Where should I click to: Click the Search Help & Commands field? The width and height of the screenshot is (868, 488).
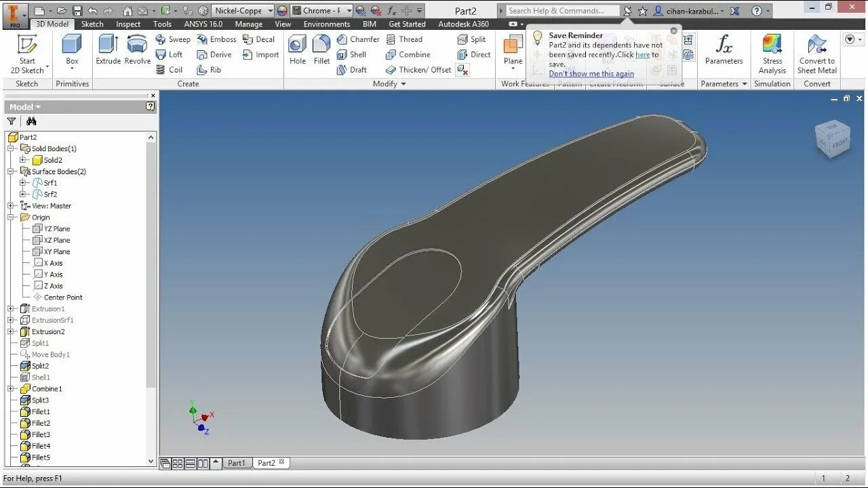point(561,11)
